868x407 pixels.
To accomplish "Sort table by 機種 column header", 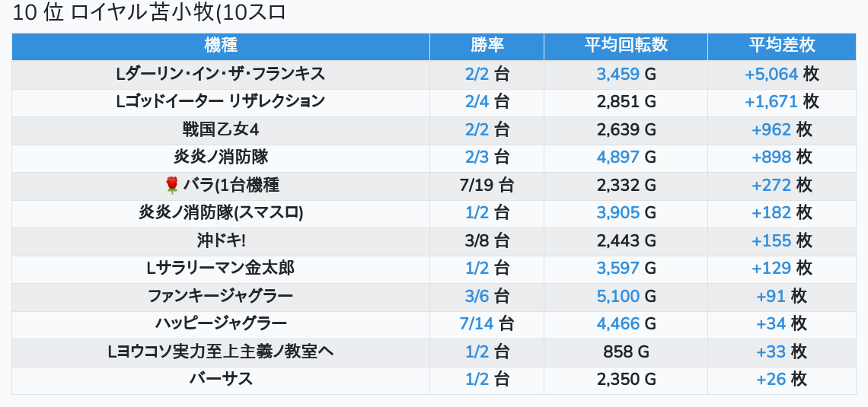I will 221,46.
